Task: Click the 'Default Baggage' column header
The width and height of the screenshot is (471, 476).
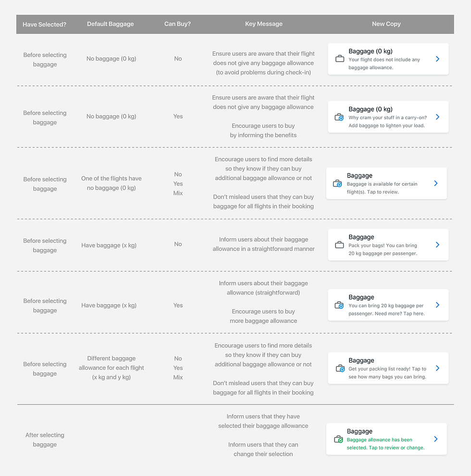Action: point(111,24)
